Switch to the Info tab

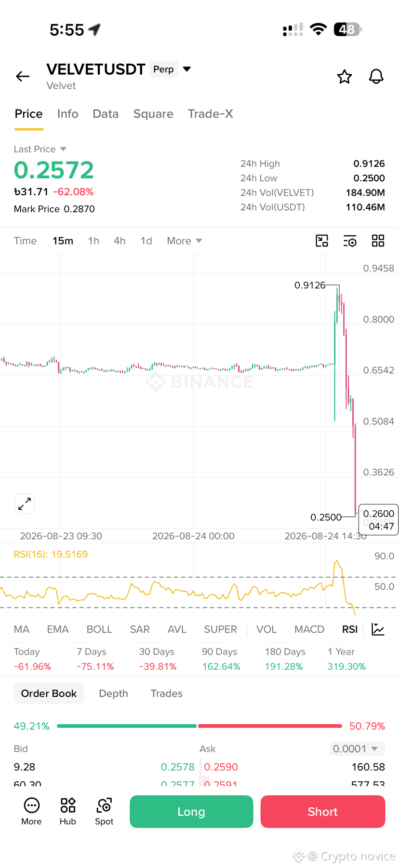tap(67, 114)
